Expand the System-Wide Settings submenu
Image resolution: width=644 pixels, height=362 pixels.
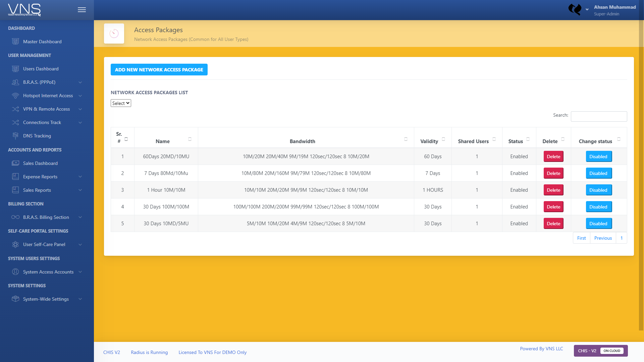(80, 299)
